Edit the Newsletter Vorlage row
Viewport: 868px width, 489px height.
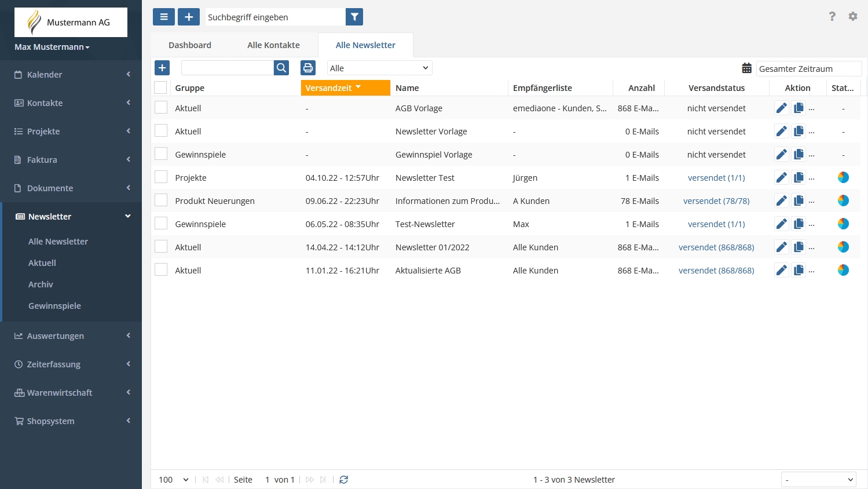click(782, 131)
